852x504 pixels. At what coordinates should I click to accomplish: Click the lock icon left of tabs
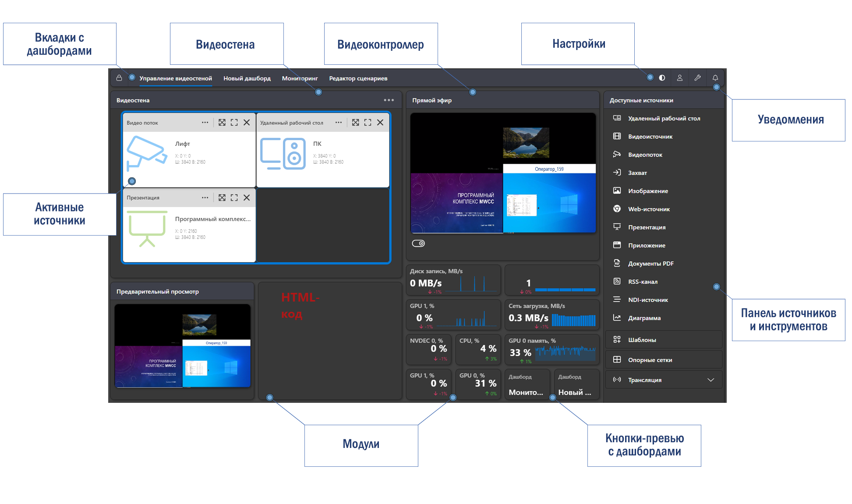tap(119, 78)
